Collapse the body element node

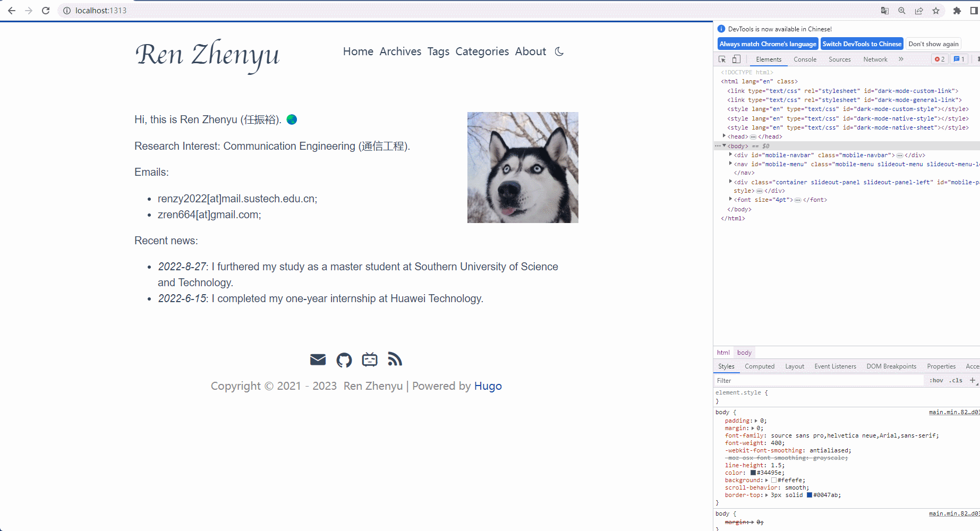725,145
